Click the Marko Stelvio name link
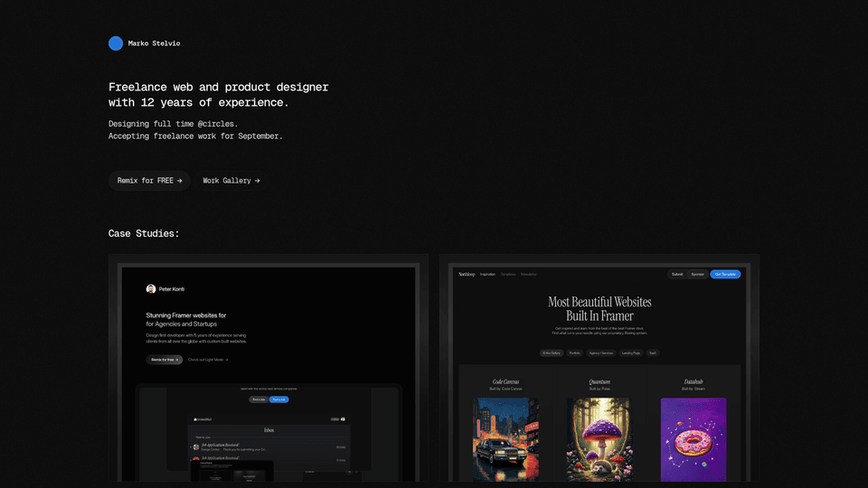The image size is (868, 488). [154, 43]
